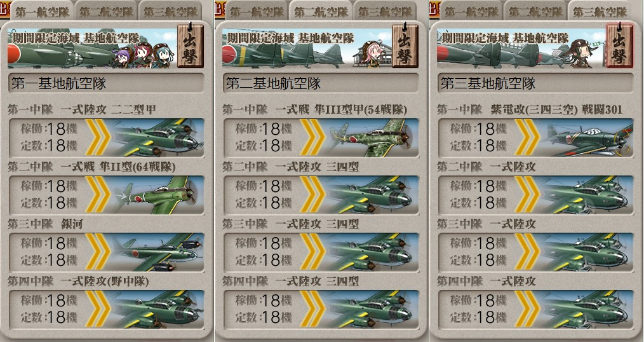Expand the chevrons on 紫電改 戦闘301 slot
This screenshot has width=644, height=342.
point(527,137)
